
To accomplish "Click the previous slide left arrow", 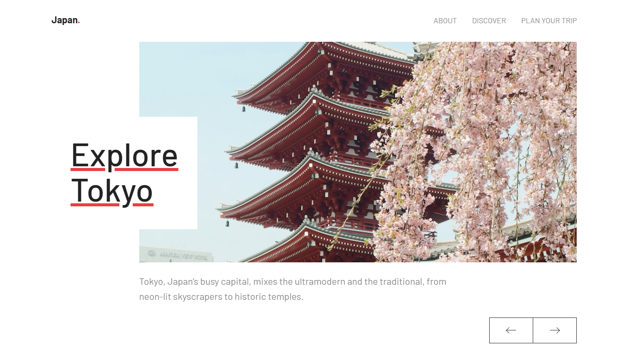I will [x=511, y=330].
